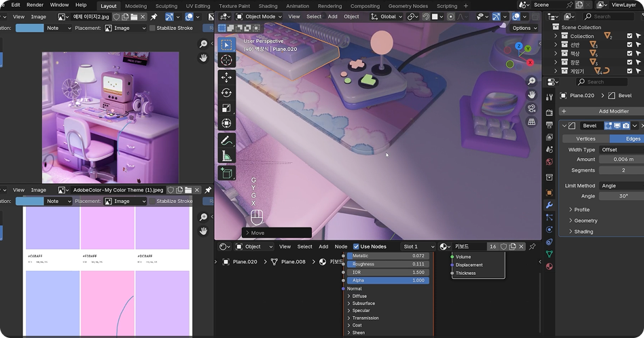This screenshot has height=338, width=644.
Task: Select Vertices mode in Bevel modifier
Action: (585, 138)
